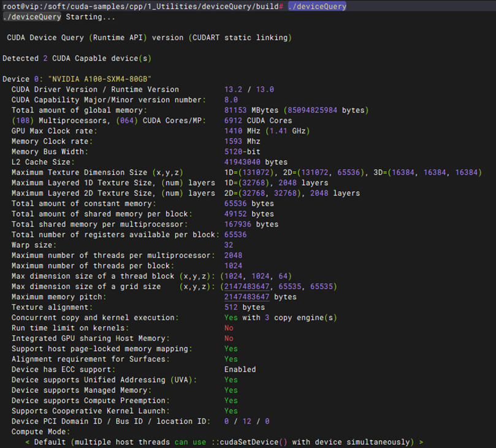Click the Warp size value '32'

229,245
